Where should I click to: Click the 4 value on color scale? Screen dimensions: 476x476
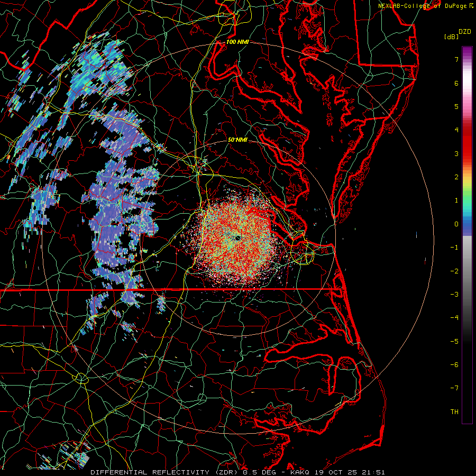pos(456,130)
